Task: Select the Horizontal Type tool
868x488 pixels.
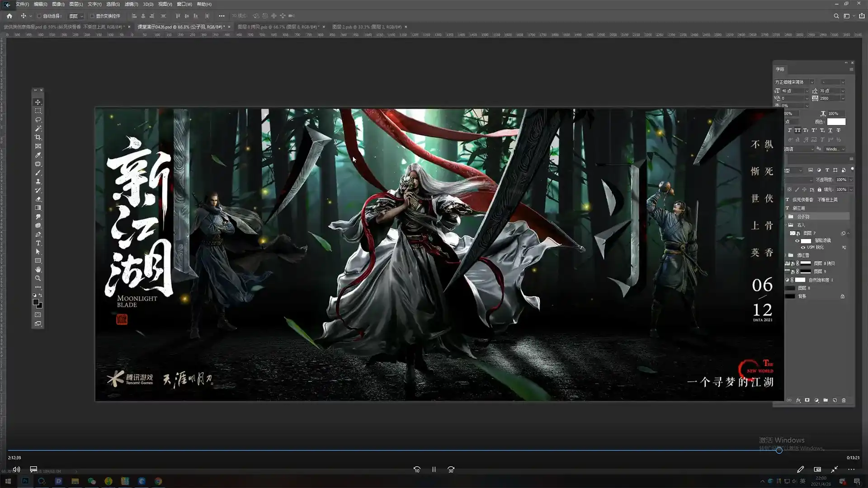Action: 38,243
